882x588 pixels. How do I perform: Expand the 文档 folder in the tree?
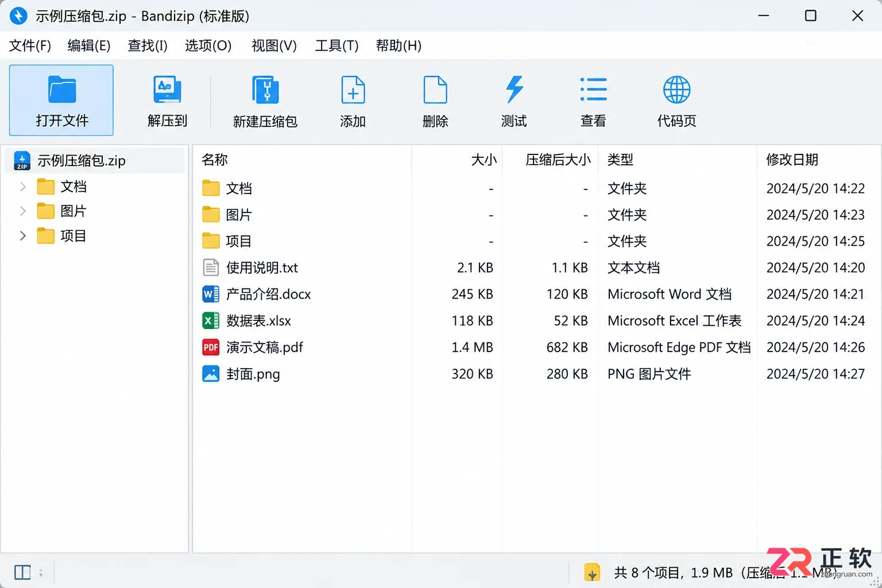pos(23,187)
